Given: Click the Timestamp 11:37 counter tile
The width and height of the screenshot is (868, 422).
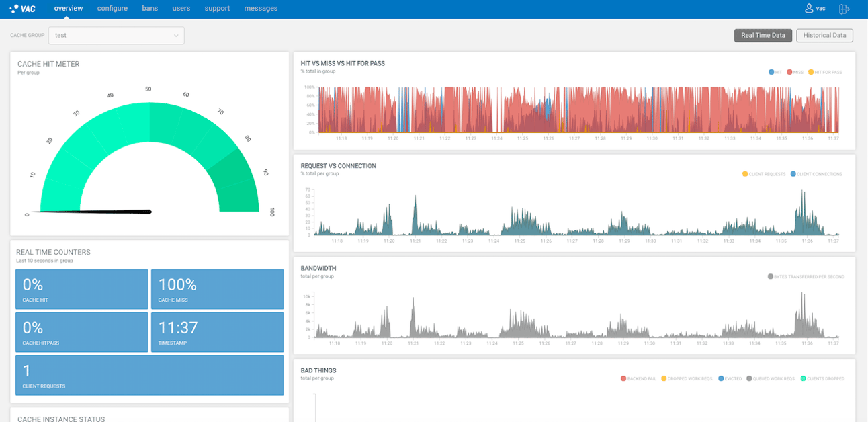Looking at the screenshot, I should click(x=217, y=332).
